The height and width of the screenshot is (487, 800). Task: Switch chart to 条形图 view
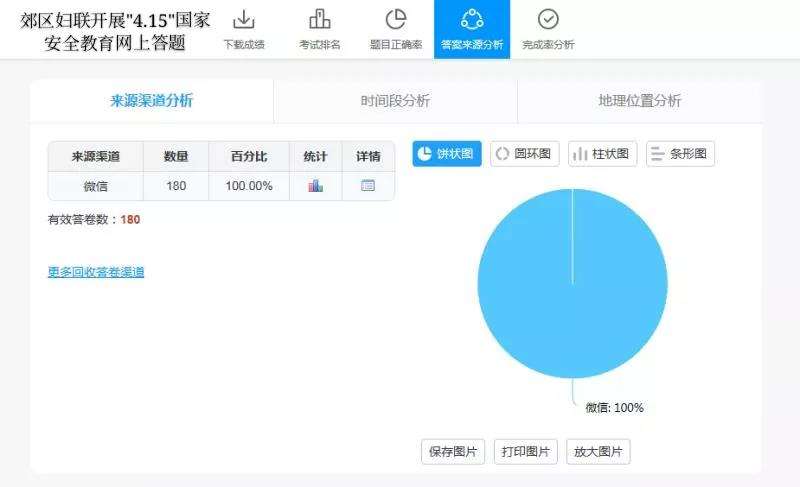pos(680,154)
